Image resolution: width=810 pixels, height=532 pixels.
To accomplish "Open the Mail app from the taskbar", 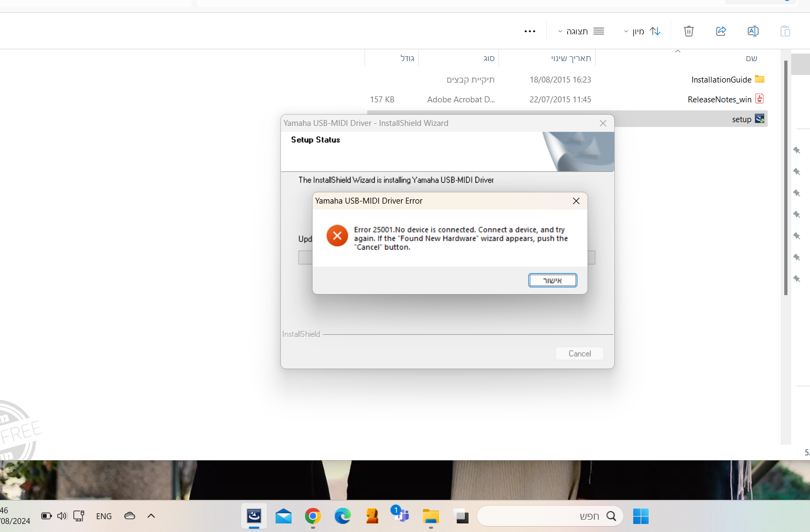I will [x=284, y=516].
